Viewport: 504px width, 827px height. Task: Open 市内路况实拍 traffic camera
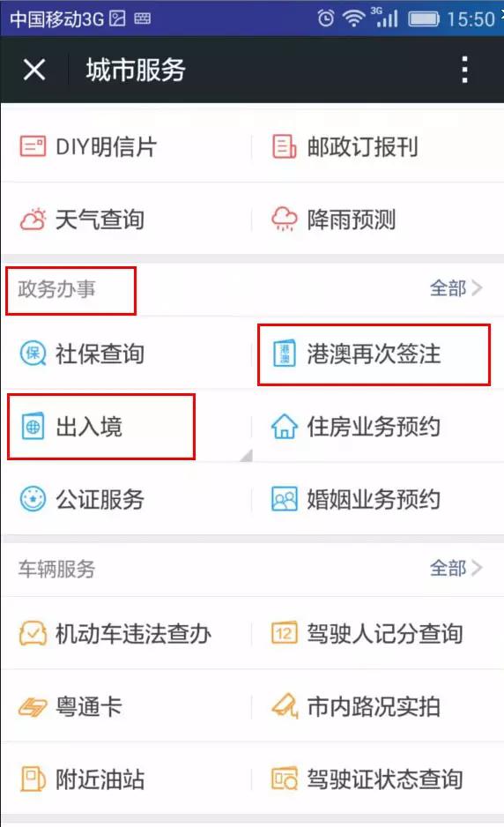click(x=356, y=707)
